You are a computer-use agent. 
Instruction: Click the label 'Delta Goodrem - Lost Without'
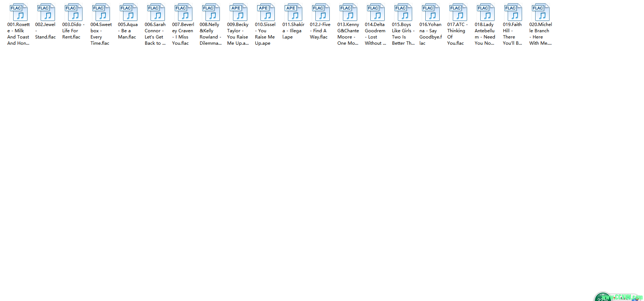coord(375,34)
